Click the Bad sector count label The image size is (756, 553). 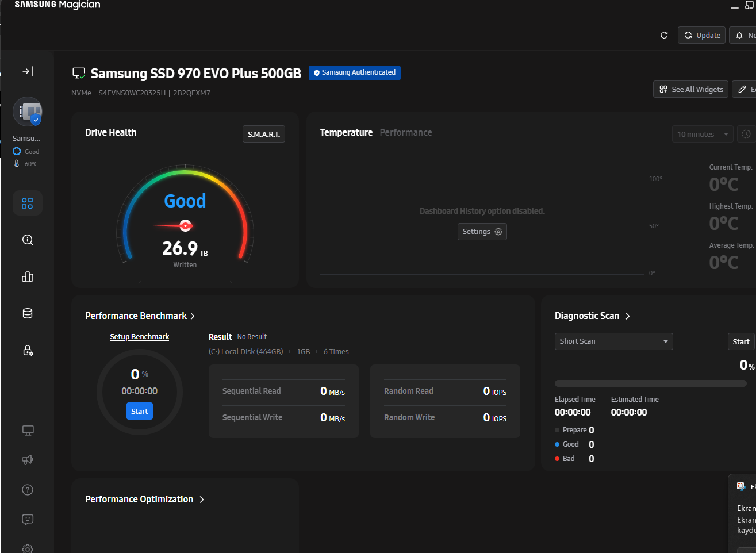pos(569,459)
